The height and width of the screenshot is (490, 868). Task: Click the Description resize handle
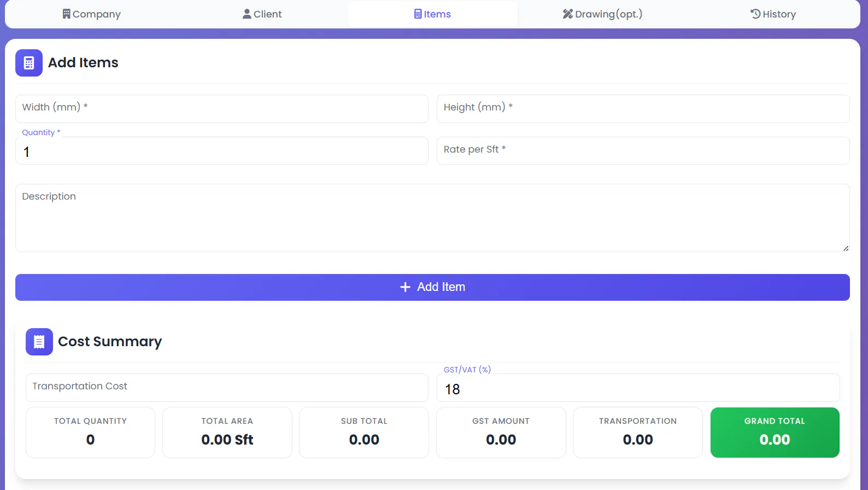pos(846,248)
